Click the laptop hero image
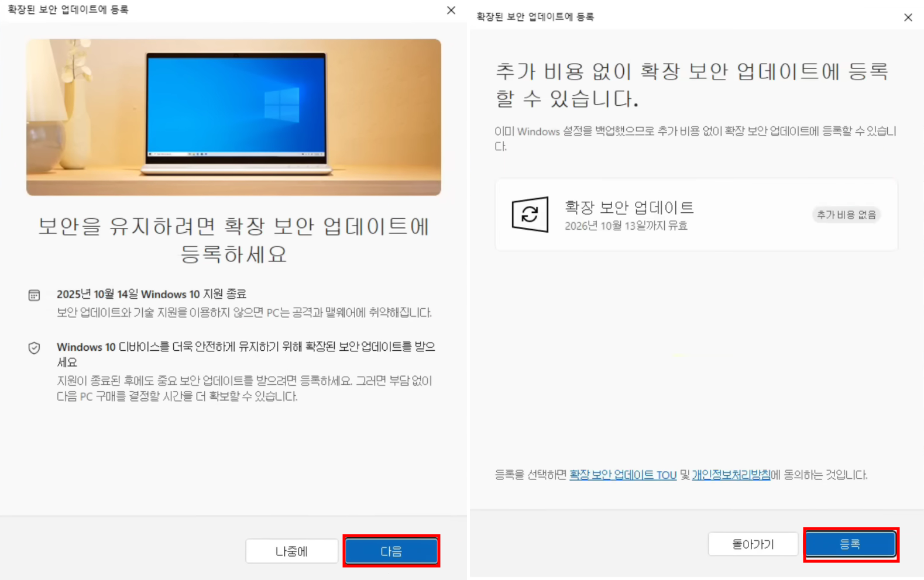The width and height of the screenshot is (924, 580). click(x=233, y=117)
